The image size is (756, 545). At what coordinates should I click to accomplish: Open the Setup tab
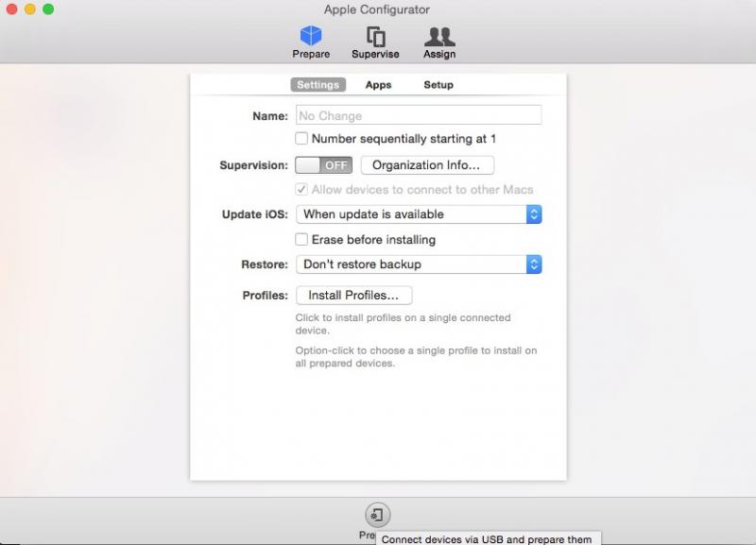click(438, 85)
